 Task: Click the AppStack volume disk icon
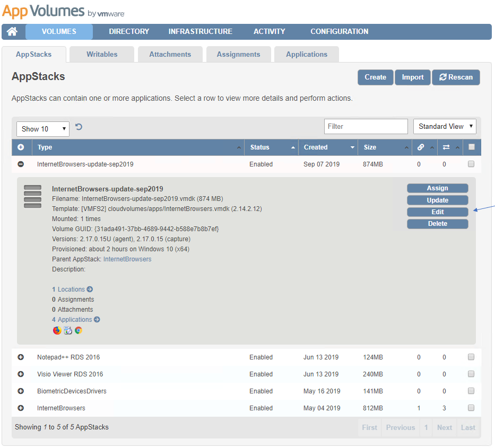(x=33, y=197)
